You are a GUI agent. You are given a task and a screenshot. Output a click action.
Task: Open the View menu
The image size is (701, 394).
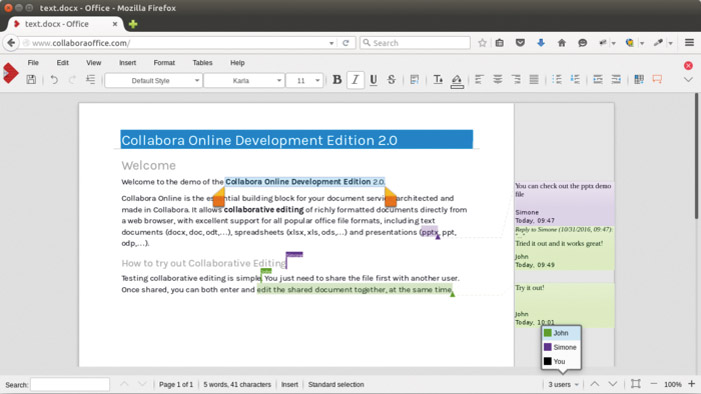(93, 63)
